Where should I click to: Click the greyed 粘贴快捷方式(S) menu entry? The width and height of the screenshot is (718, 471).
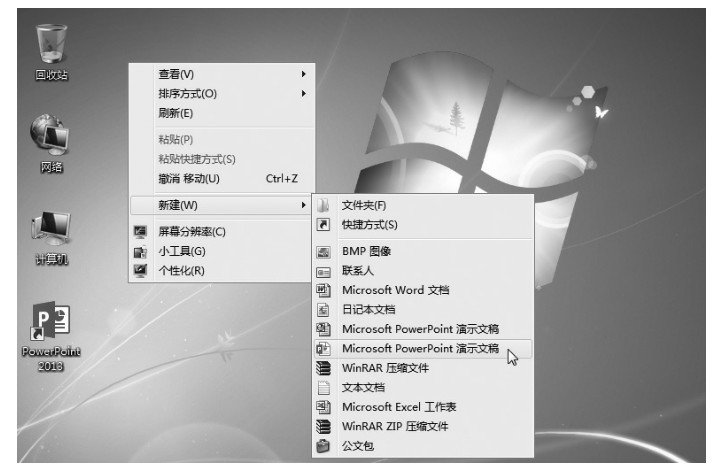pos(221,159)
